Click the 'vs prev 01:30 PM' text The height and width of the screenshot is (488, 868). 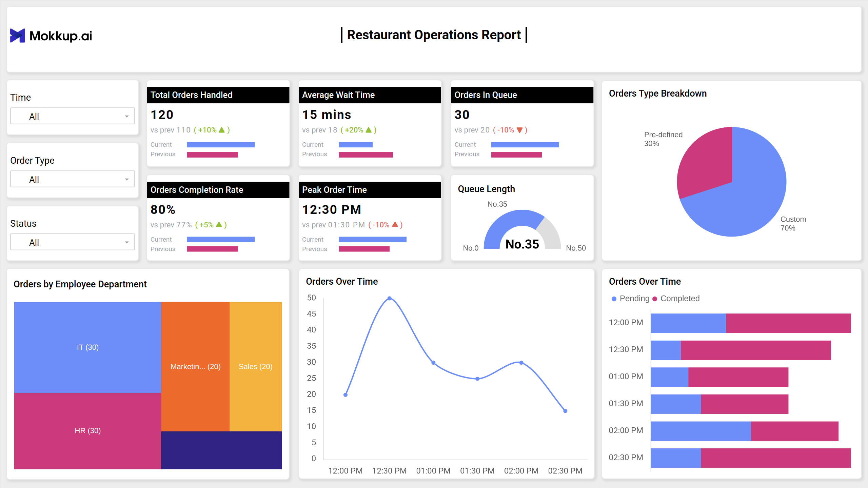(x=333, y=225)
